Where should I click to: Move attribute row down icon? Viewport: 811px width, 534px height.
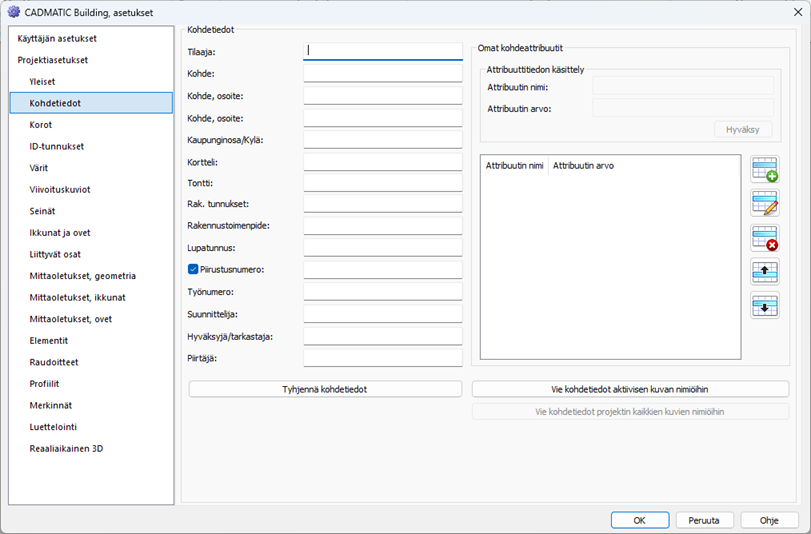pos(765,305)
